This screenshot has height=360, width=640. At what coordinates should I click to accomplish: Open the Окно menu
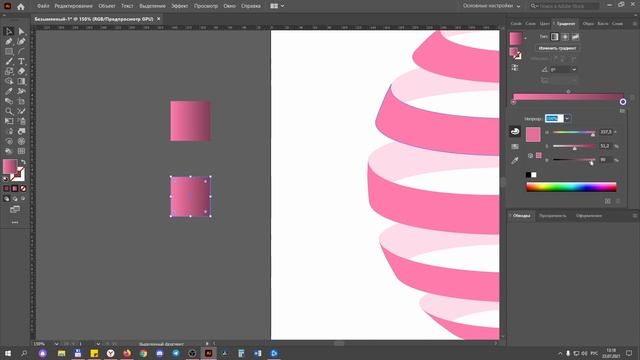coord(229,6)
